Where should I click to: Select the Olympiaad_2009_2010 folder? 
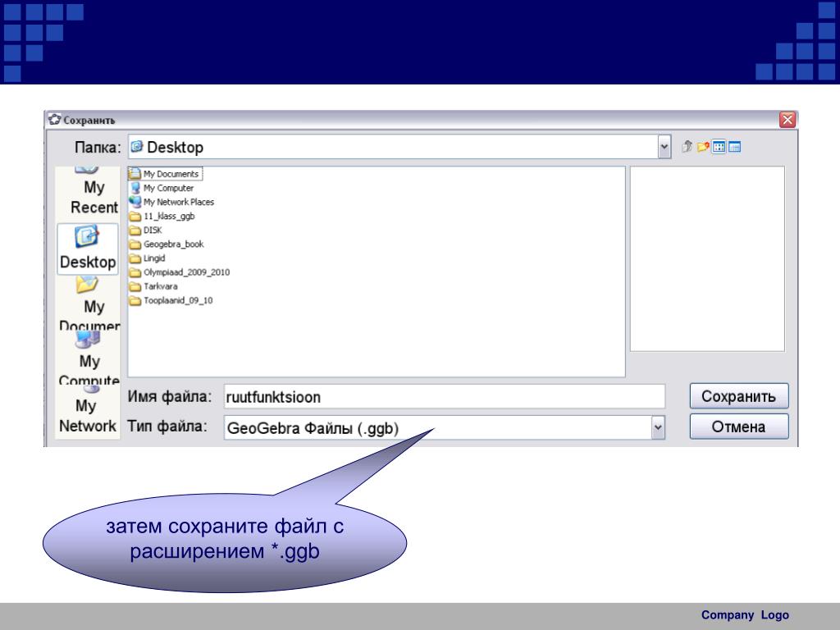coord(180,272)
